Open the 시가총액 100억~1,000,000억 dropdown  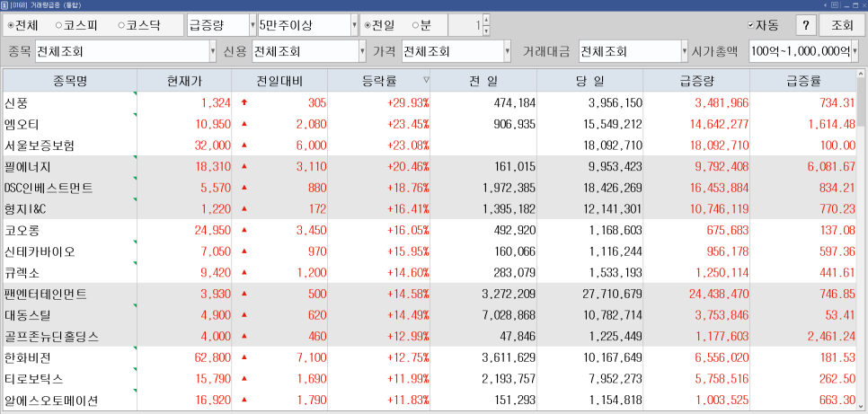(804, 51)
